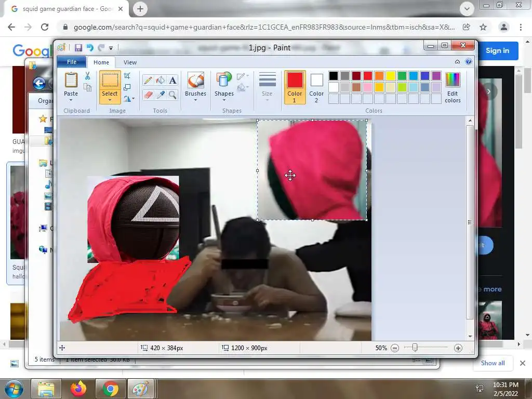This screenshot has width=532, height=399.
Task: Click the Sign in button
Action: [x=497, y=50]
